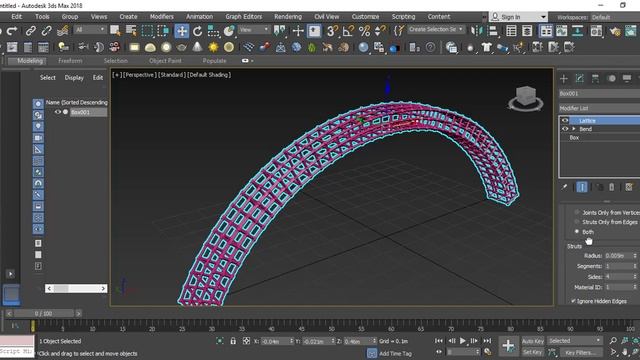Toggle the 3D Snaps icon
640x360 pixels.
[333, 31]
